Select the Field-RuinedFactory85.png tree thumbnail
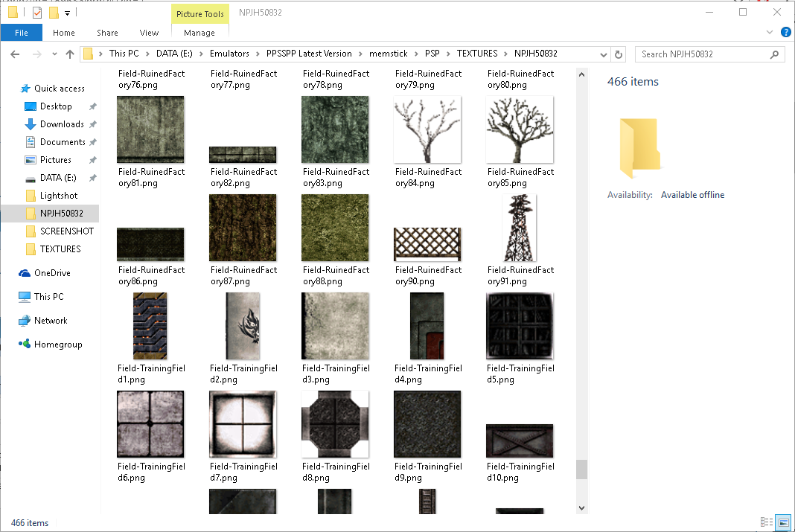 (x=520, y=130)
